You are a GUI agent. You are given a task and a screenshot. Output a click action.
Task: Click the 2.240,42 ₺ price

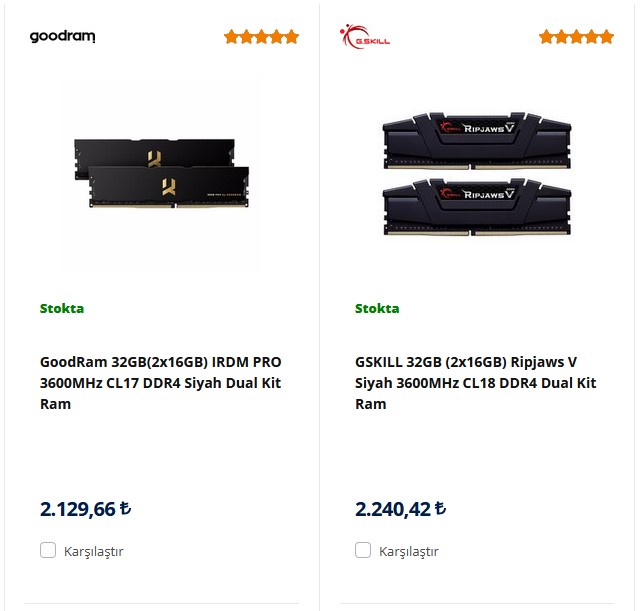(x=401, y=508)
